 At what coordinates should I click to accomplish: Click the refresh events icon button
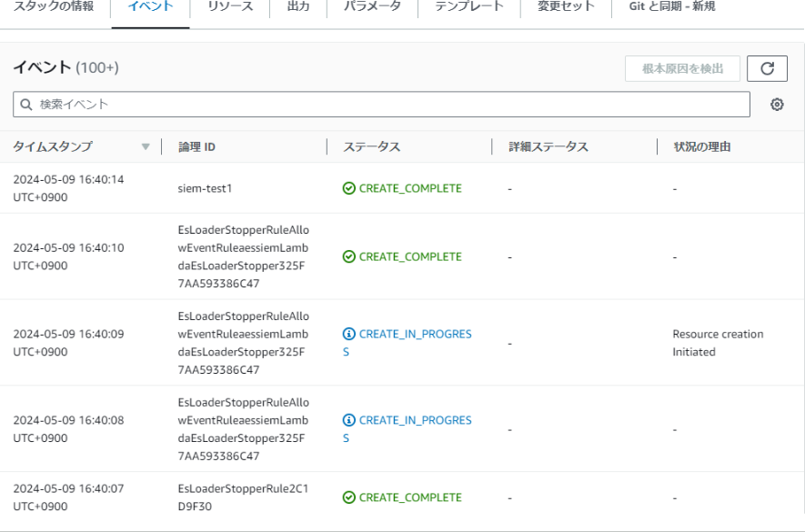[767, 68]
